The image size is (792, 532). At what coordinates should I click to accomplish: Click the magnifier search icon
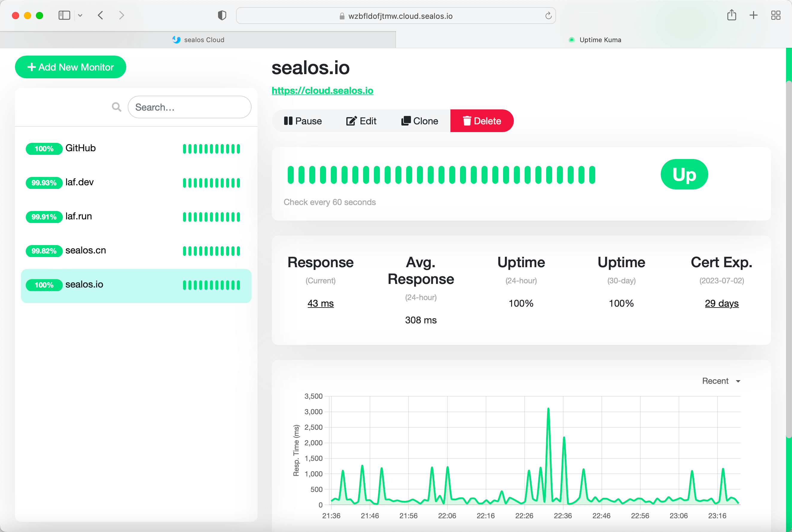pos(116,107)
